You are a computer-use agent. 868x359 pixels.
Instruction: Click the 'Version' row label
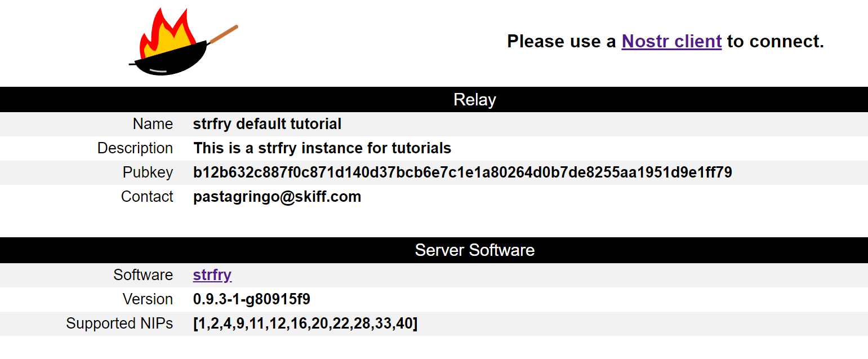[x=148, y=299]
